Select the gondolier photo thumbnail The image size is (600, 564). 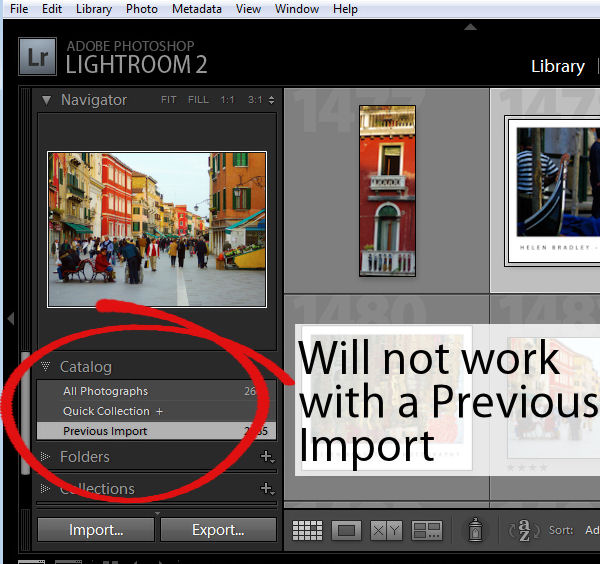[x=553, y=191]
